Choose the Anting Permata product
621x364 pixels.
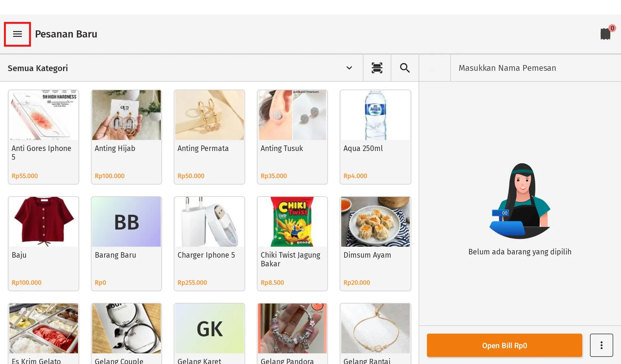tap(209, 137)
